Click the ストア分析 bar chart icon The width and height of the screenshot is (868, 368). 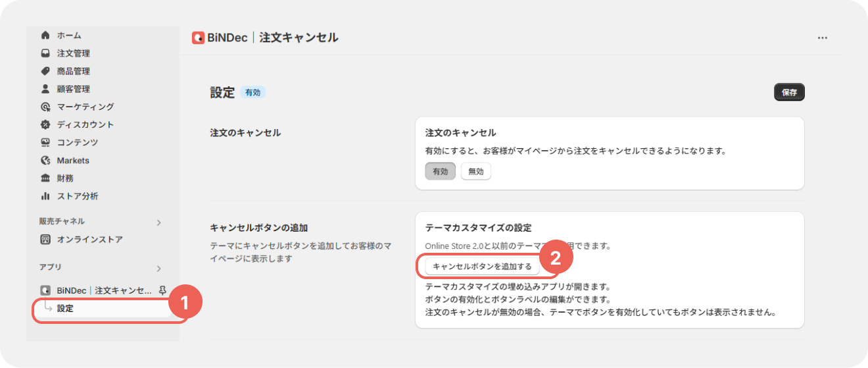[45, 196]
